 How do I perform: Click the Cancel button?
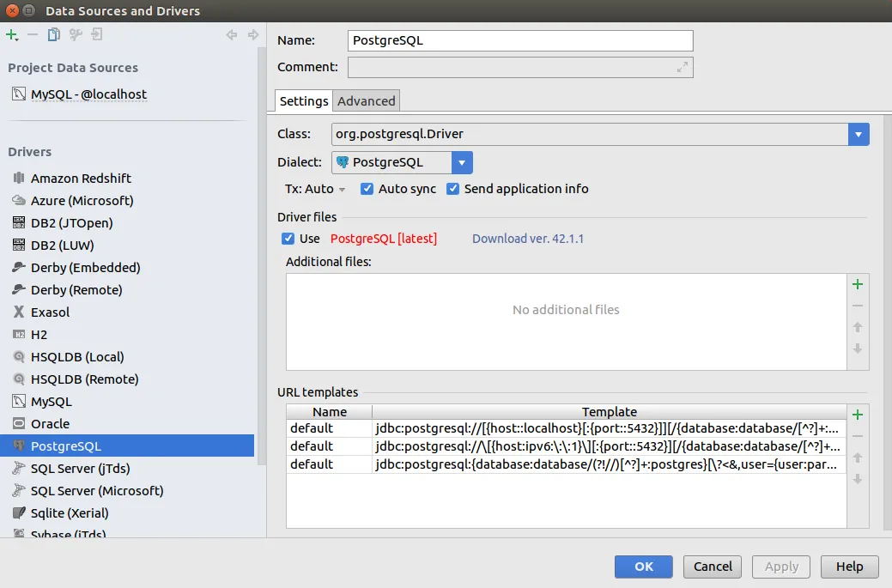click(x=713, y=567)
